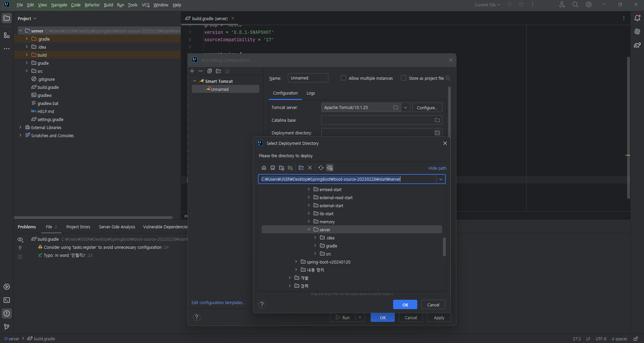Screen dimensions: 644x343
Task: Open Tomcat server dropdown arrow
Action: [x=406, y=108]
